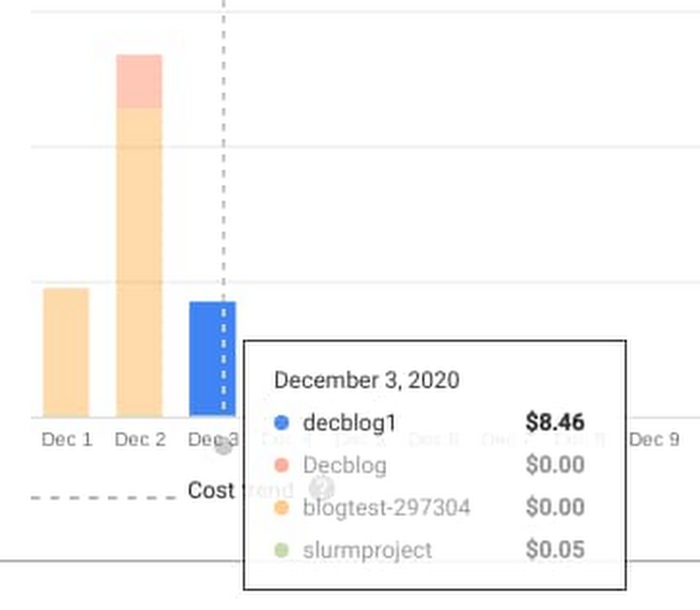Select the pink Decblog legend dot
Screen dimensions: 700x610
[x=281, y=465]
